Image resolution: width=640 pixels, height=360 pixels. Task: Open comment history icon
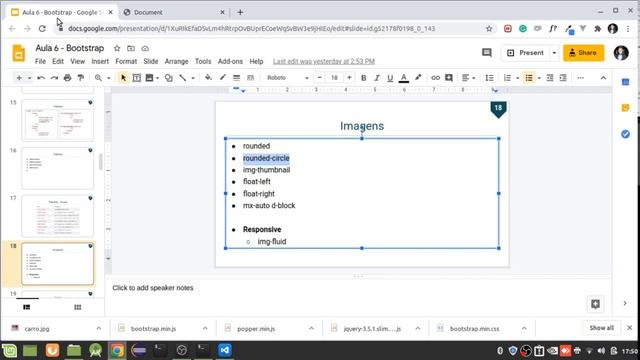pos(487,53)
